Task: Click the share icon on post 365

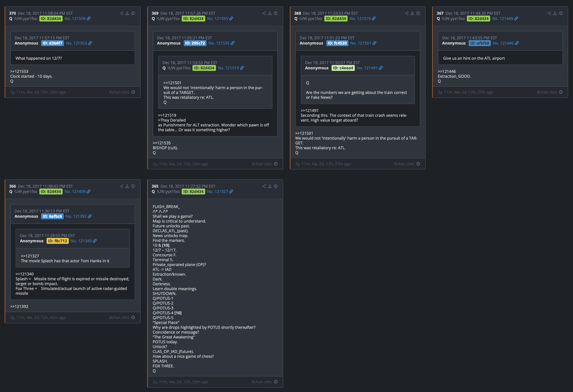Action: (264, 186)
